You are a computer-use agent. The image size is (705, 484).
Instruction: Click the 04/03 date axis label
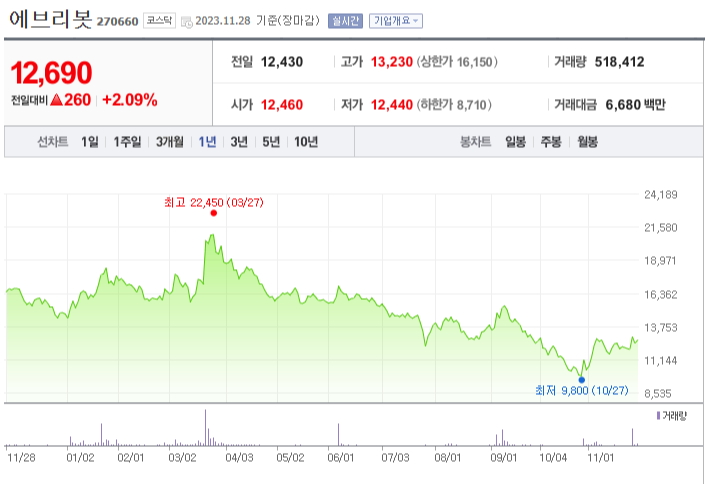click(239, 458)
